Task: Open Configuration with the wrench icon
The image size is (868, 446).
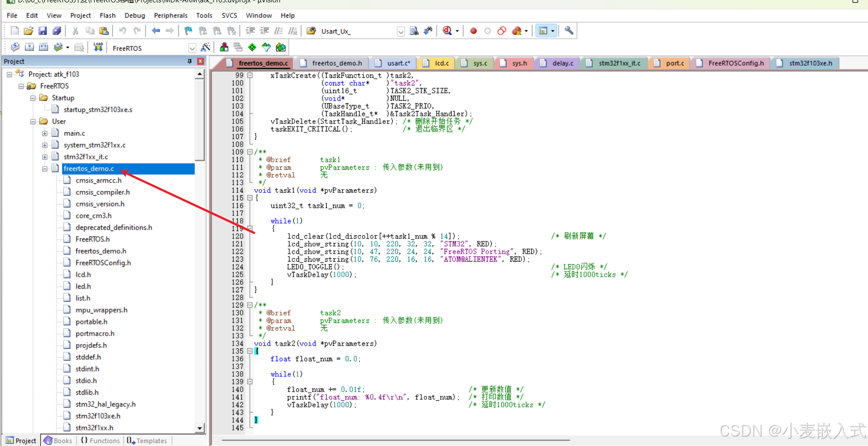Action: [x=568, y=30]
